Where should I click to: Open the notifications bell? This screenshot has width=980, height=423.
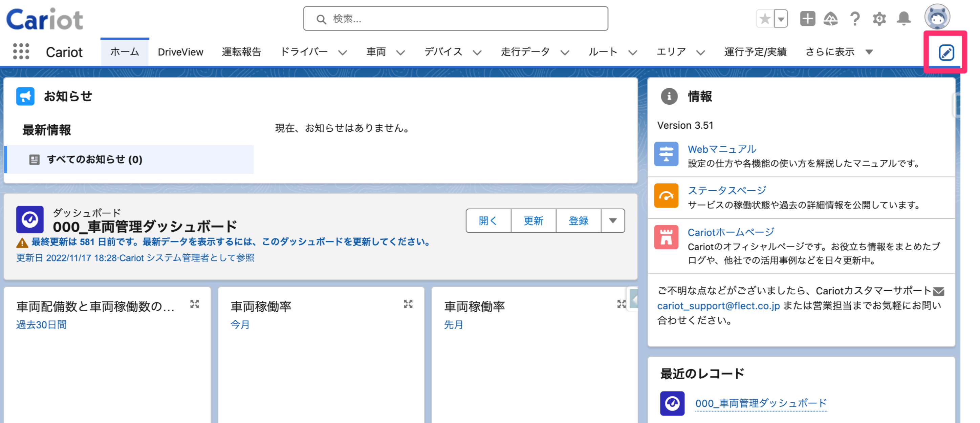(904, 19)
